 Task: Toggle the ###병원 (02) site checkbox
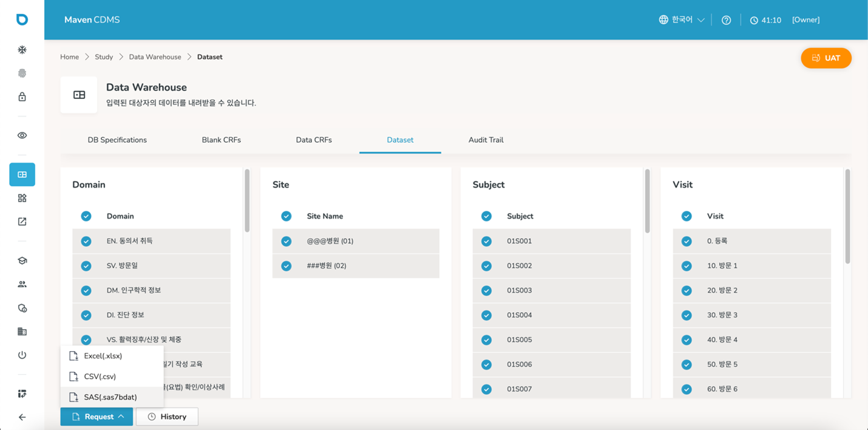pos(287,266)
